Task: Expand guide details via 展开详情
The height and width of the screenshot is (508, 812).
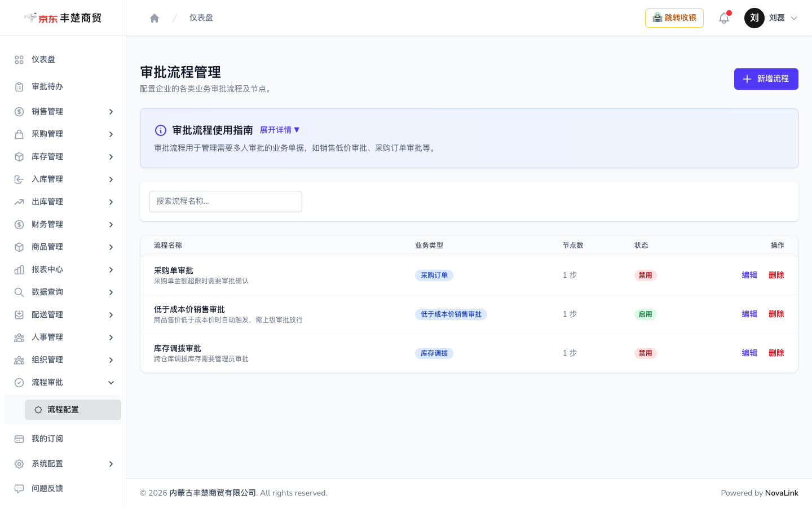Action: (x=280, y=130)
